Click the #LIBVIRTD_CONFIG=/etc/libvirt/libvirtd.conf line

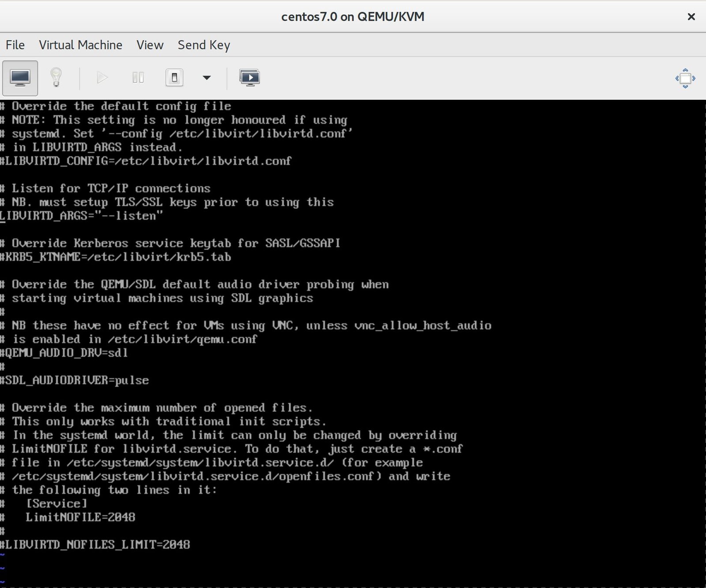tap(146, 161)
